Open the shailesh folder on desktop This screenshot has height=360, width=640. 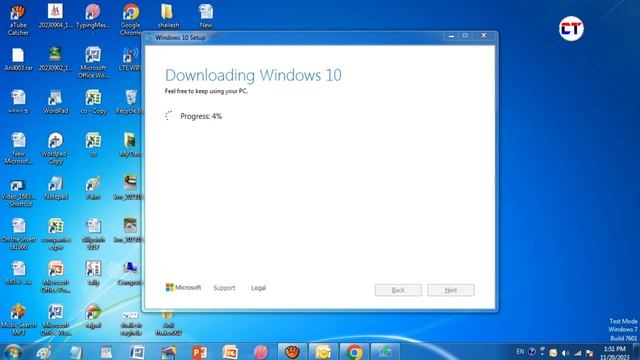click(168, 16)
